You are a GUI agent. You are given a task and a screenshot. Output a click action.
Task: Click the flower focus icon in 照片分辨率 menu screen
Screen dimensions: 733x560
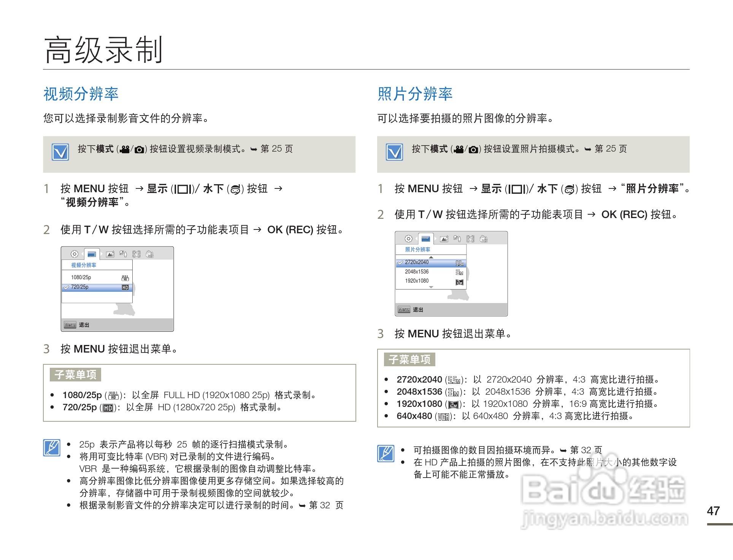(x=457, y=239)
